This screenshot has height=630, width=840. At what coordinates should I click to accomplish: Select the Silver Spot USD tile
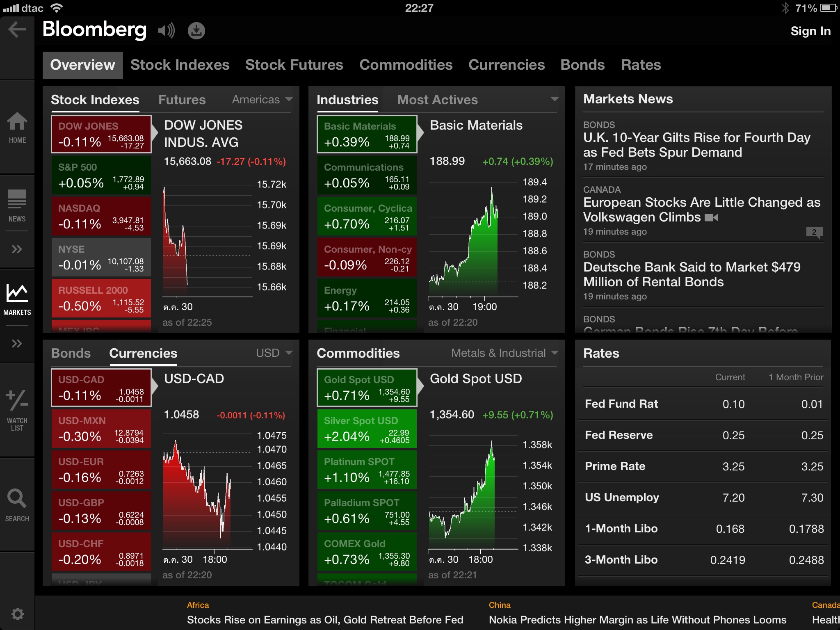coord(367,429)
